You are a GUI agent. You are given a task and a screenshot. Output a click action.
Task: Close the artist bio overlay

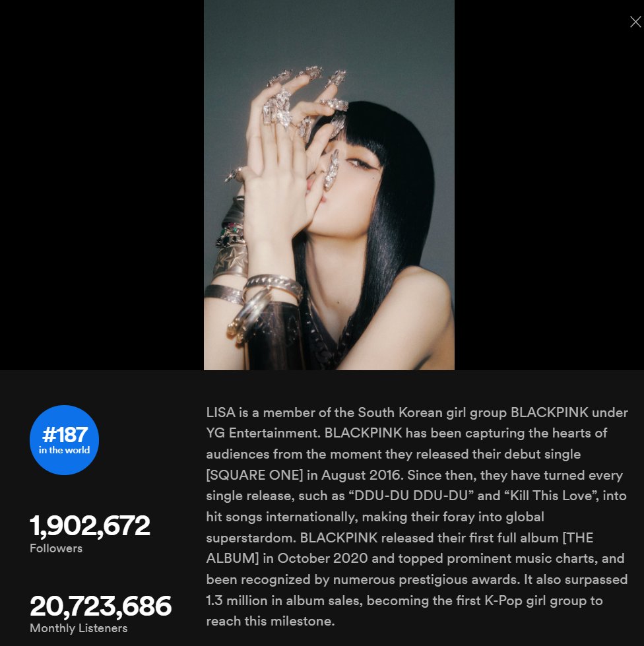coord(635,22)
